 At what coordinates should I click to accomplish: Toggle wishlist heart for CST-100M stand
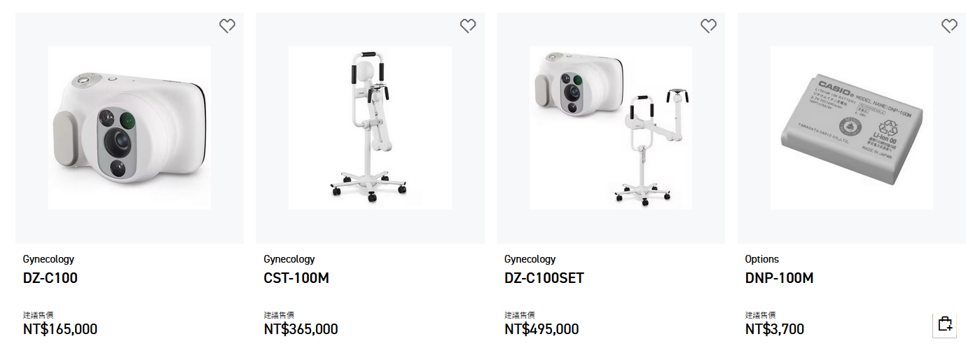click(x=468, y=26)
